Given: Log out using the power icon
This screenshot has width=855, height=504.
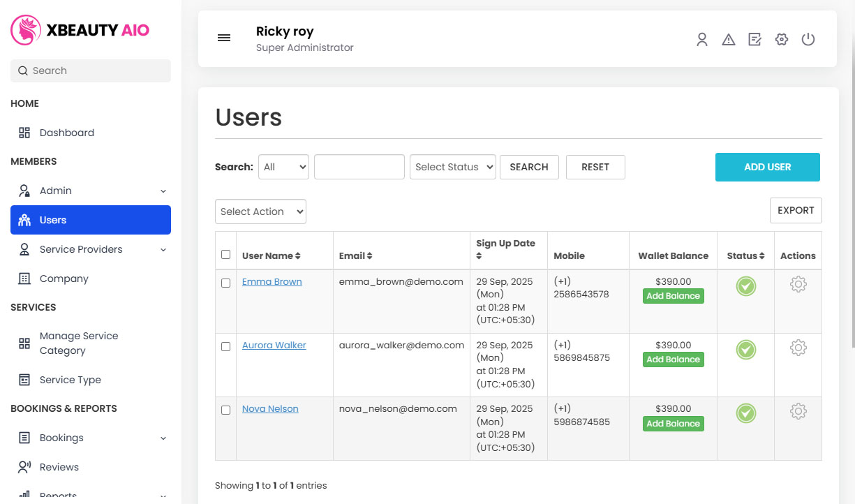Looking at the screenshot, I should click(808, 40).
